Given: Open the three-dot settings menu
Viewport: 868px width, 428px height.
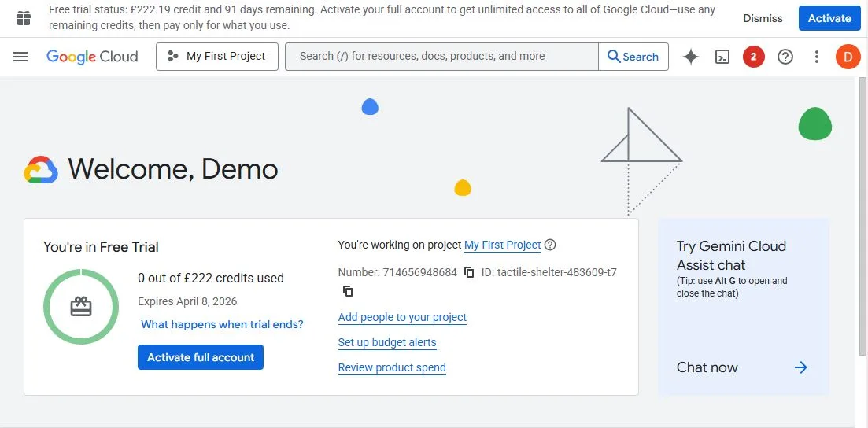Looking at the screenshot, I should (817, 57).
